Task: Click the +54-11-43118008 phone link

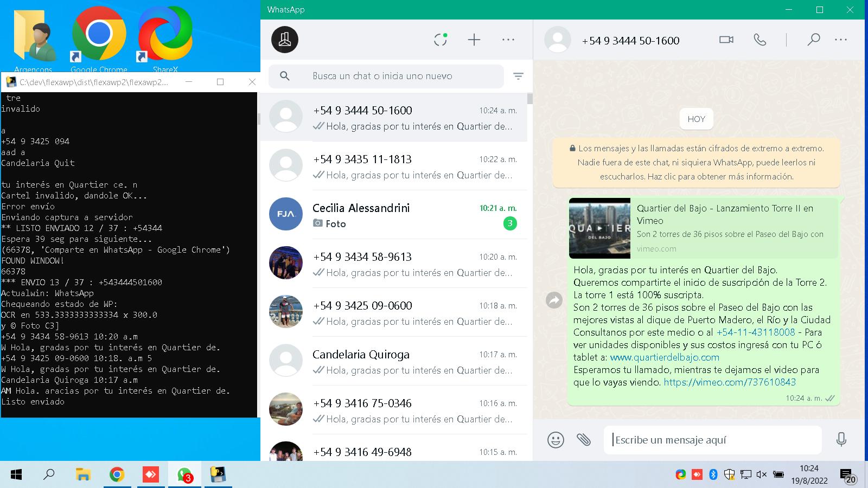Action: pyautogui.click(x=756, y=332)
